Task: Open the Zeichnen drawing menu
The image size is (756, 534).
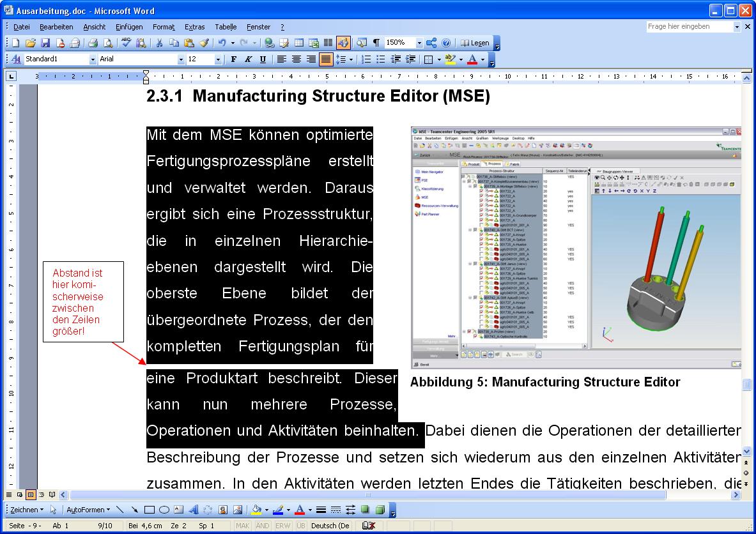Action: pyautogui.click(x=27, y=510)
